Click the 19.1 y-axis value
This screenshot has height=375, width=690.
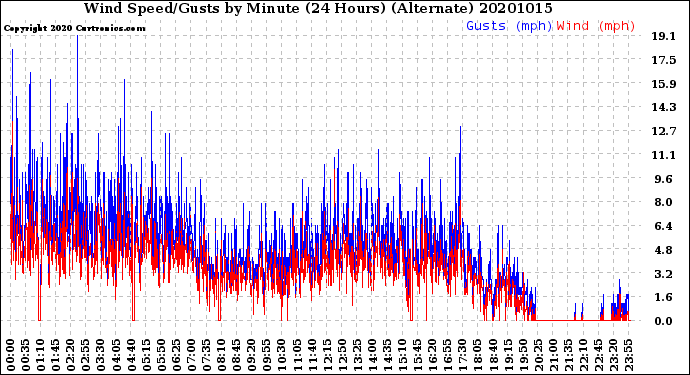point(663,36)
